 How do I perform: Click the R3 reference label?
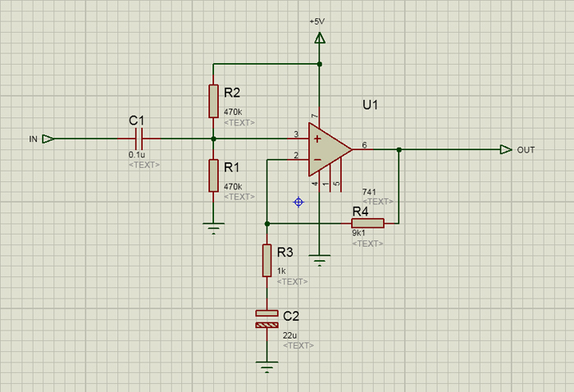[285, 253]
